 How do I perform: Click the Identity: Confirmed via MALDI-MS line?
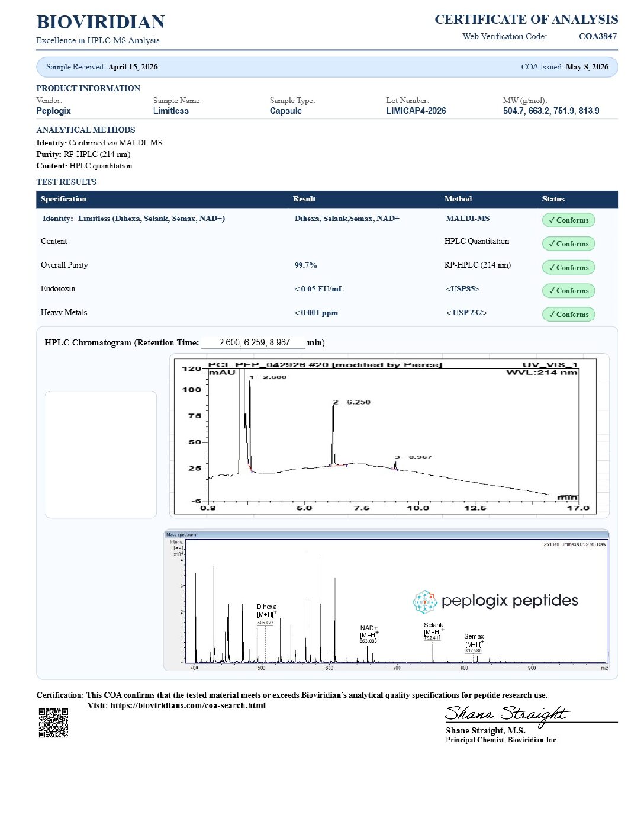click(99, 143)
